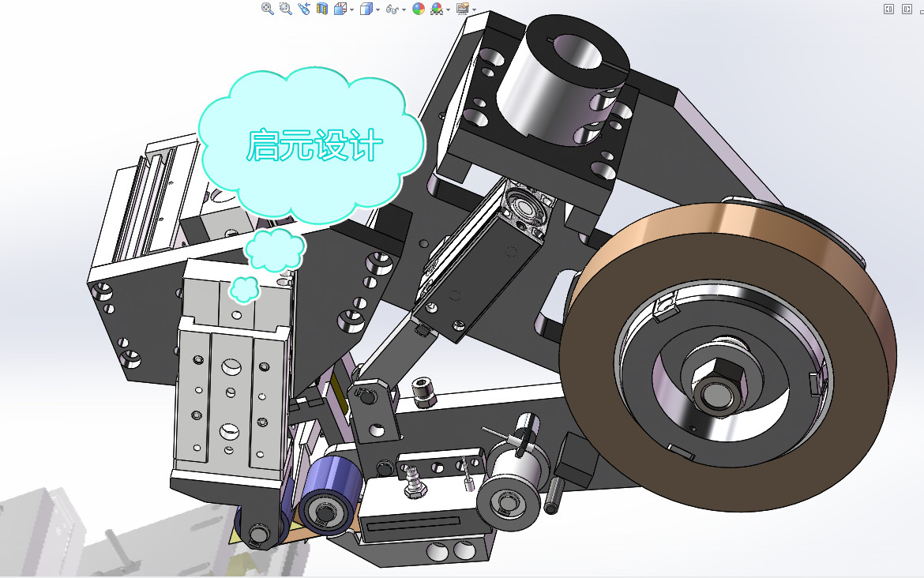Image resolution: width=924 pixels, height=578 pixels.
Task: Expand the View Orientation dropdown arrow
Action: [x=351, y=9]
